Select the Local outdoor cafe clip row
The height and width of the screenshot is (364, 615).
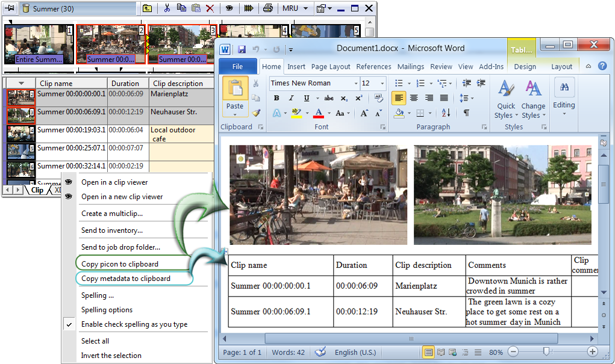110,134
